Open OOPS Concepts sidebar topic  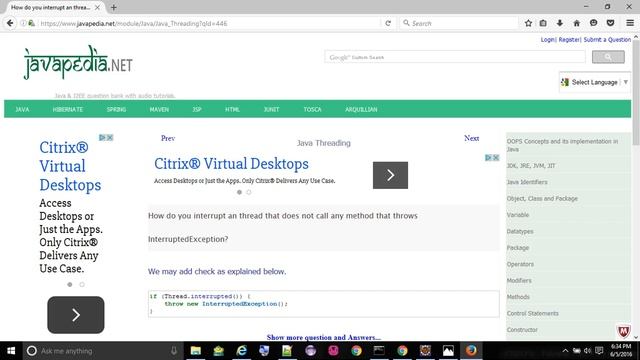click(x=562, y=145)
